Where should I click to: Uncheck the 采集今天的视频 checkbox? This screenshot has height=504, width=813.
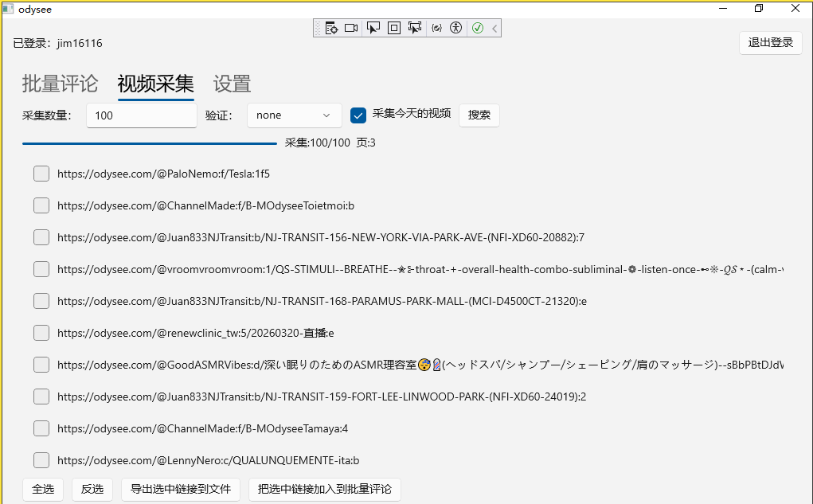click(358, 115)
